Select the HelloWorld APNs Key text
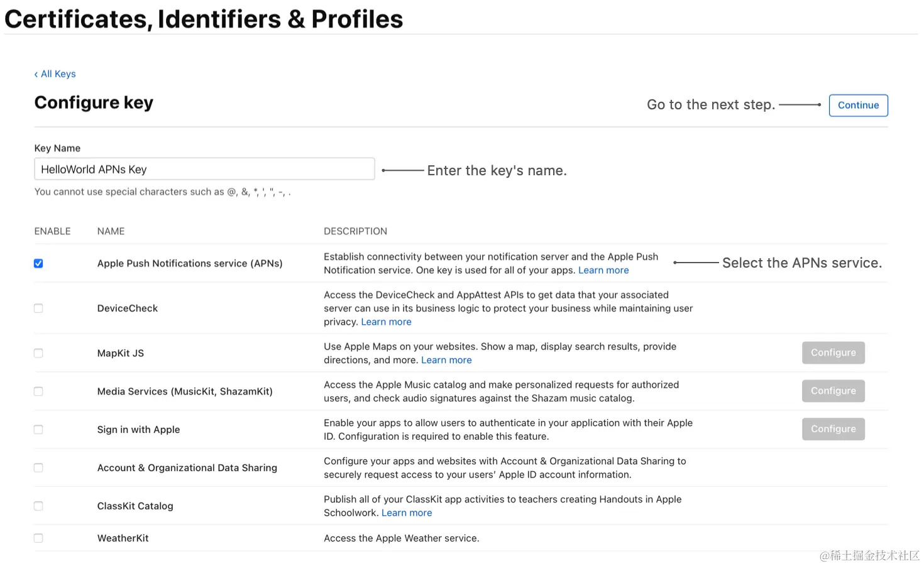924x566 pixels. [x=93, y=168]
